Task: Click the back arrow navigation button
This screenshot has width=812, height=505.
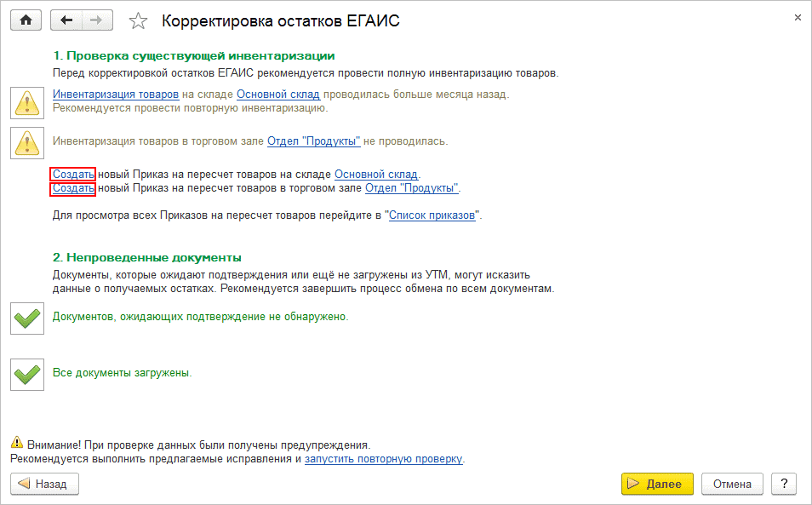Action: (66, 20)
